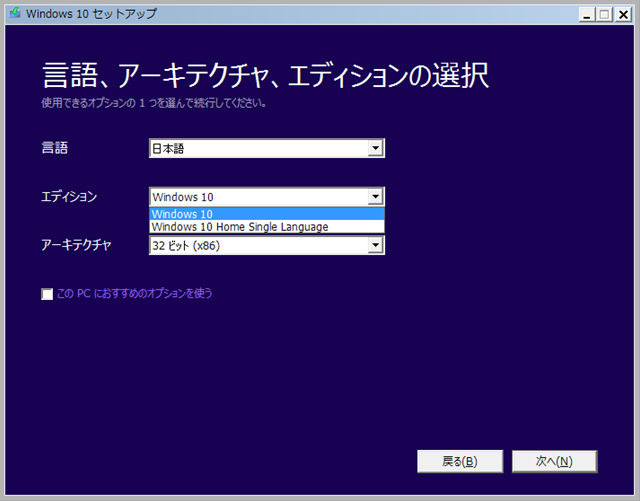Click the 言語 field label
The height and width of the screenshot is (501, 640).
(54, 148)
